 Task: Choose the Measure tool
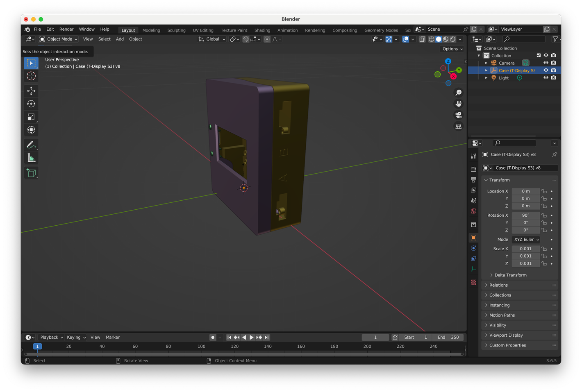pyautogui.click(x=31, y=158)
